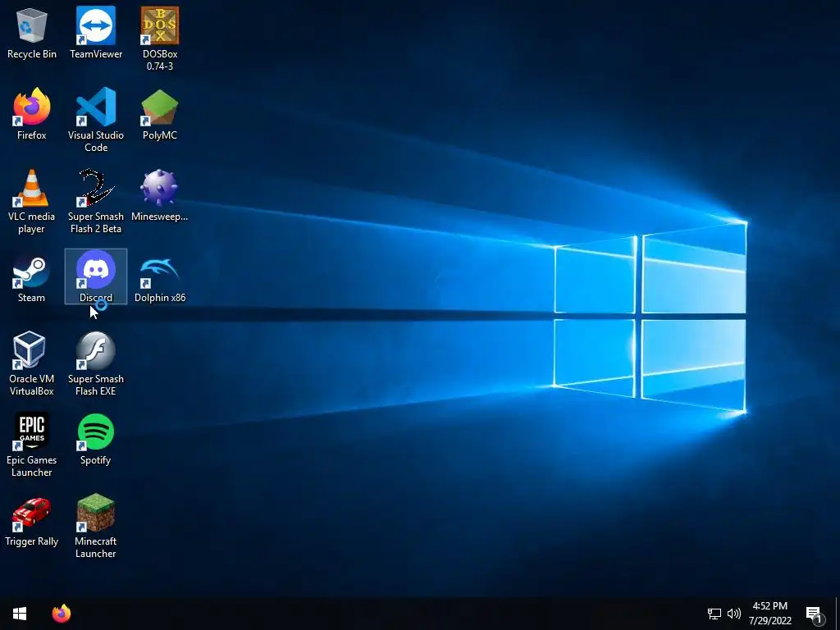This screenshot has height=630, width=840.
Task: Select the Trigger Rally shortcut
Action: pos(32,520)
